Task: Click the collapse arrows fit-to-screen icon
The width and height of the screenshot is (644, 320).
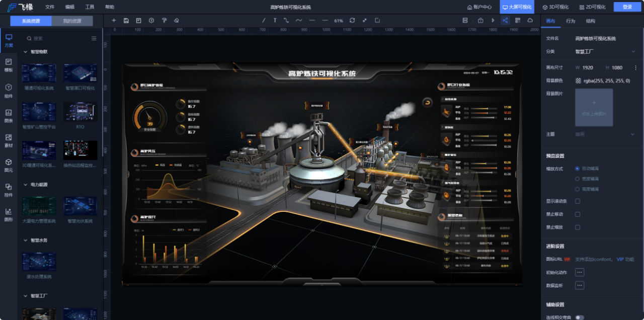Action: 364,21
